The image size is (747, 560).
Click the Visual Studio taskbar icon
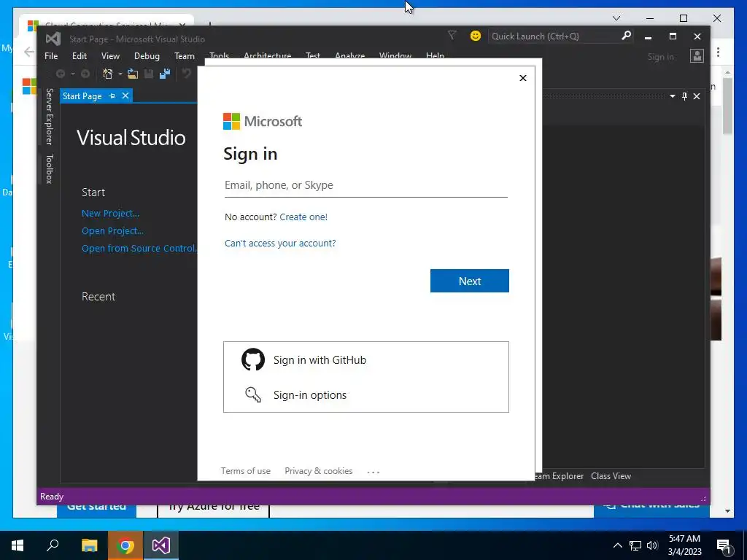161,545
